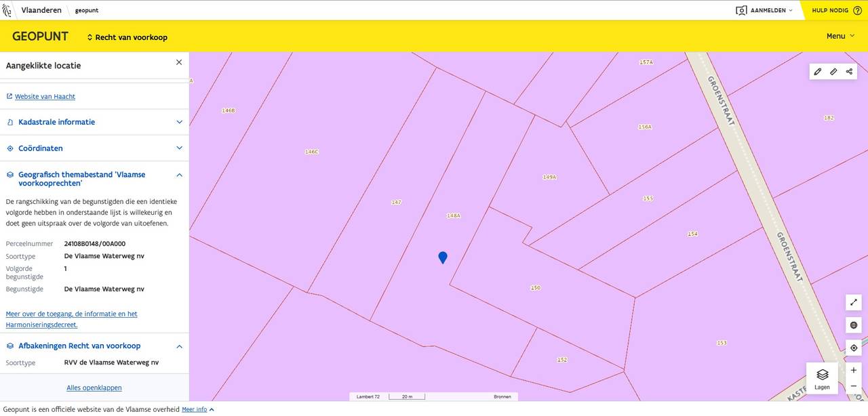Click the share map icon

point(849,72)
